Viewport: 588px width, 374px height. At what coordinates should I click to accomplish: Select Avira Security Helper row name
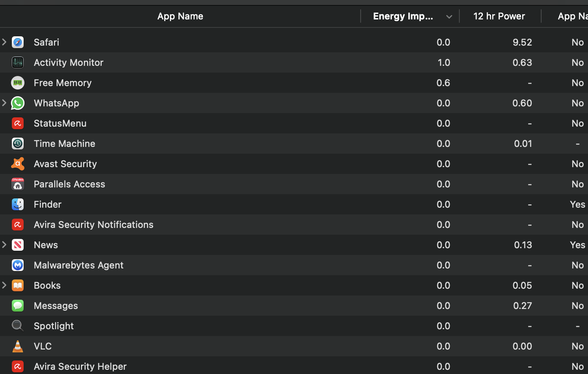coord(80,366)
